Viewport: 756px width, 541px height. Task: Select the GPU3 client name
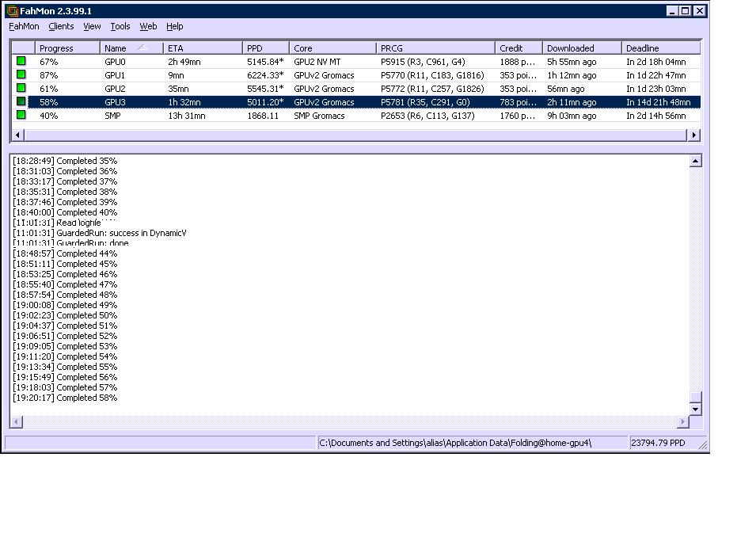coord(115,102)
